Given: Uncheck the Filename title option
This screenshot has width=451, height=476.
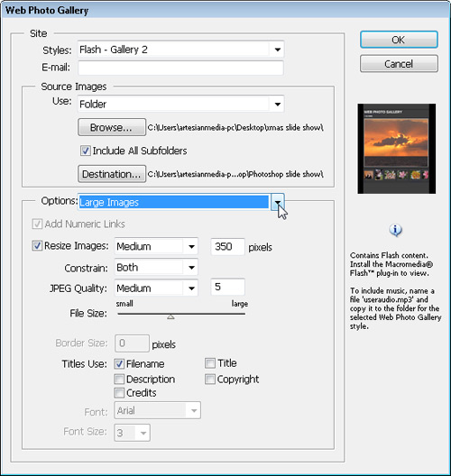Looking at the screenshot, I should click(x=119, y=363).
